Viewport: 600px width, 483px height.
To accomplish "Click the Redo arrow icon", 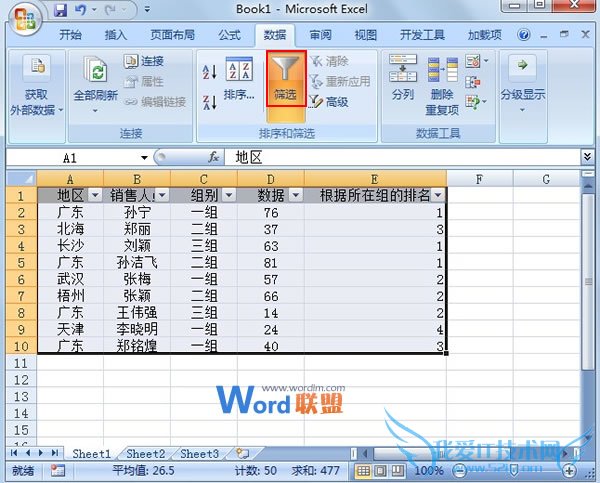I will (x=110, y=10).
